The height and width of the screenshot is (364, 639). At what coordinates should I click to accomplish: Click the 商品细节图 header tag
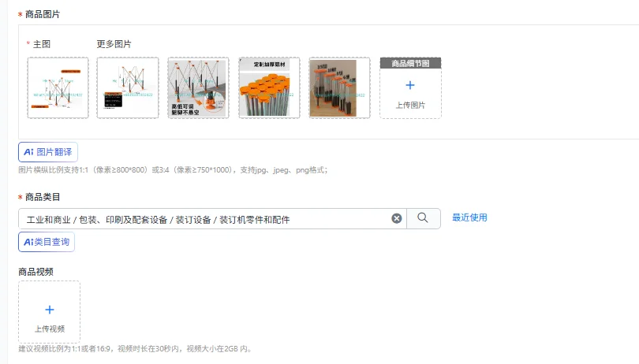[410, 63]
